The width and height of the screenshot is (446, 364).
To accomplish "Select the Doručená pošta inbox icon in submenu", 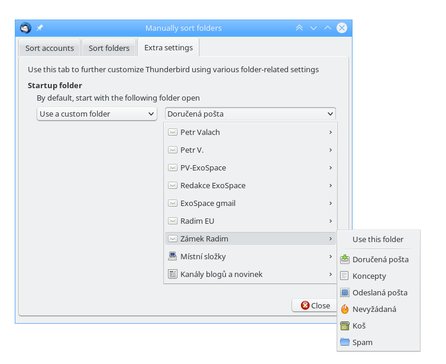I will (x=345, y=259).
